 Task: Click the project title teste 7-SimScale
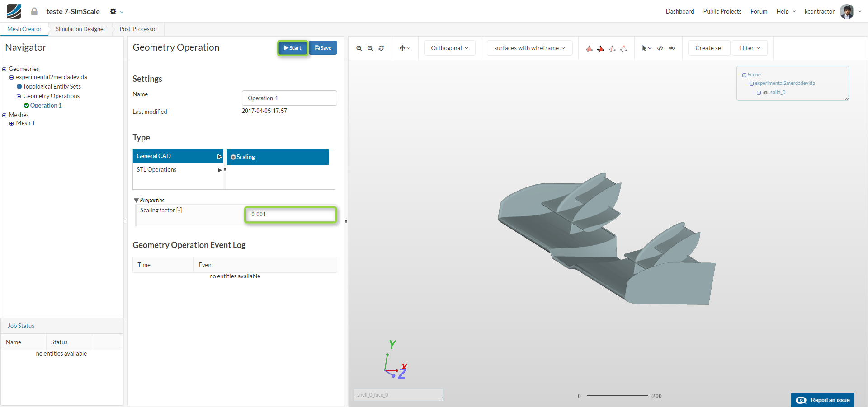(x=73, y=11)
